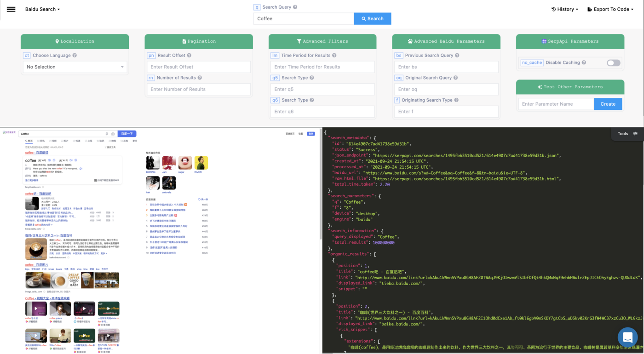Open the BORING music thumbnail

coord(153,163)
